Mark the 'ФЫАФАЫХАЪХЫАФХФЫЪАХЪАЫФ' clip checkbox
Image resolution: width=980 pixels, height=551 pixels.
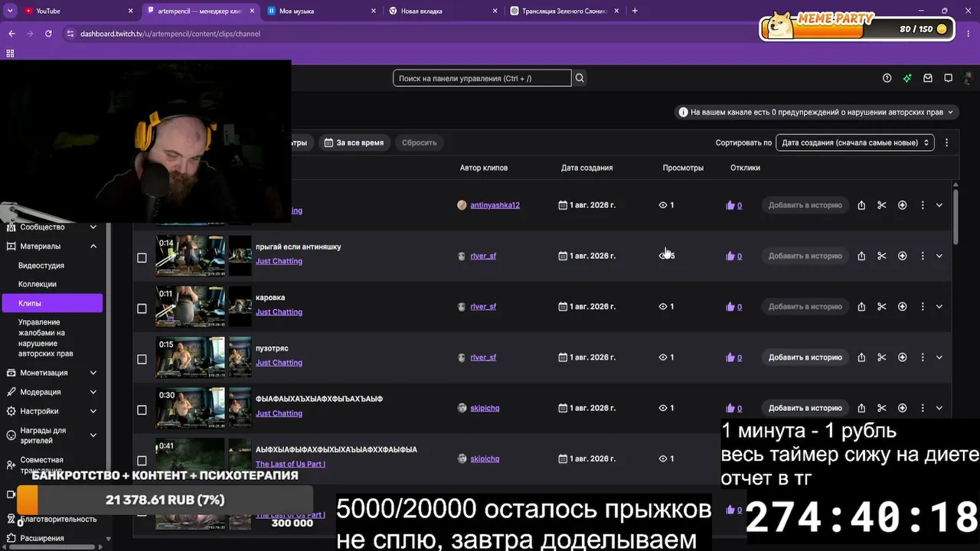[x=142, y=410]
